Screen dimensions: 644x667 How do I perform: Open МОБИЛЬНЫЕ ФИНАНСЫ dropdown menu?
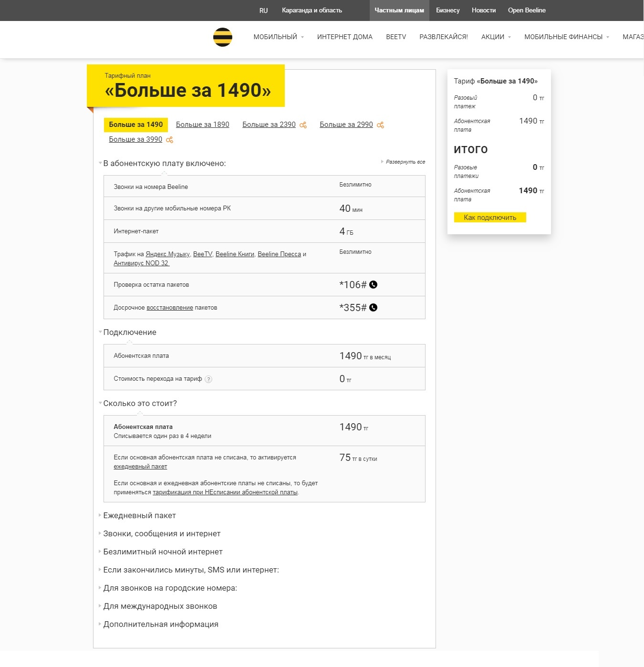[x=566, y=37]
